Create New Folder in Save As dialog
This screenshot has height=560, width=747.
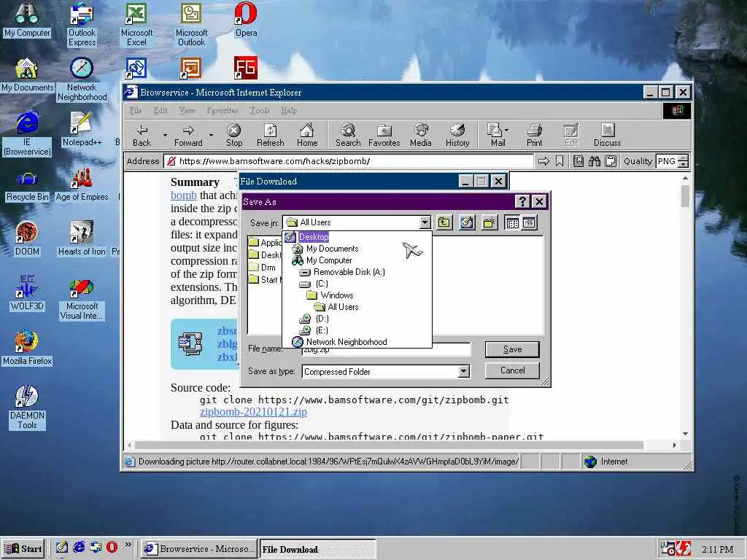pyautogui.click(x=489, y=222)
